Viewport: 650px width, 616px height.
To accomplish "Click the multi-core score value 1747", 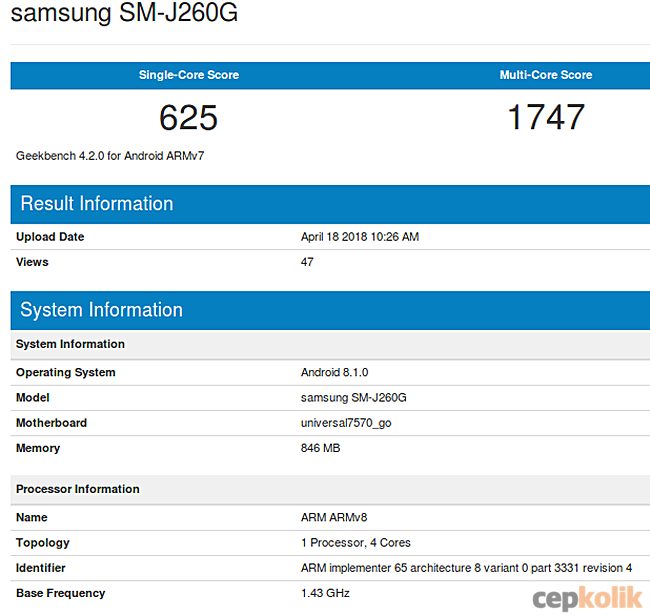I will pos(545,118).
